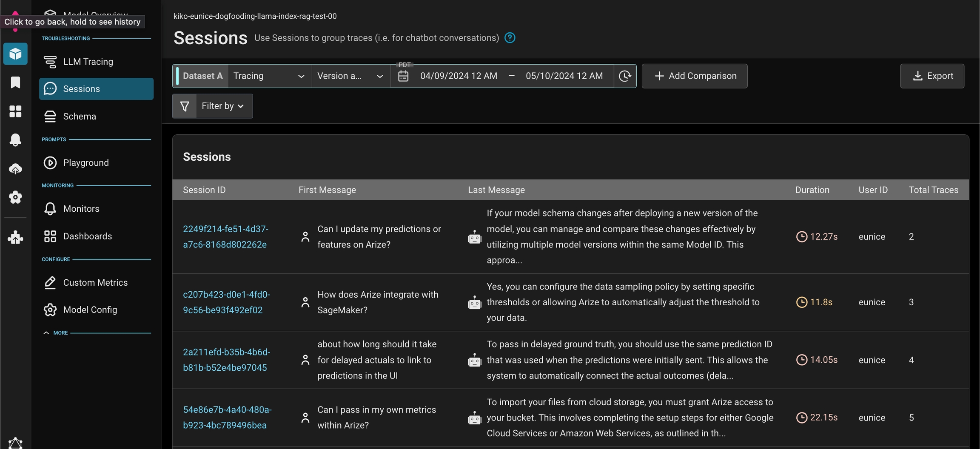Viewport: 980px width, 449px height.
Task: Click user icon beside delayed actuals question
Action: (305, 360)
